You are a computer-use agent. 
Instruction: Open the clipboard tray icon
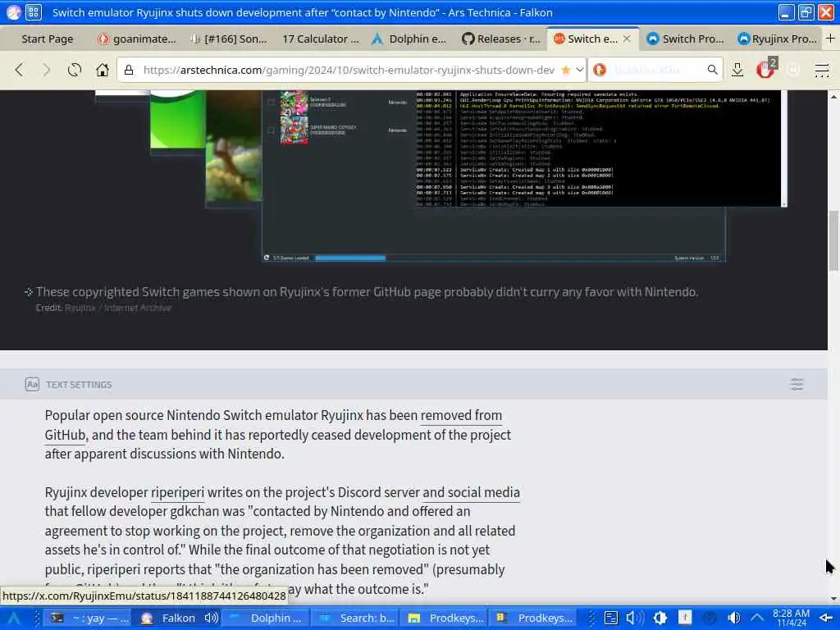tap(611, 619)
